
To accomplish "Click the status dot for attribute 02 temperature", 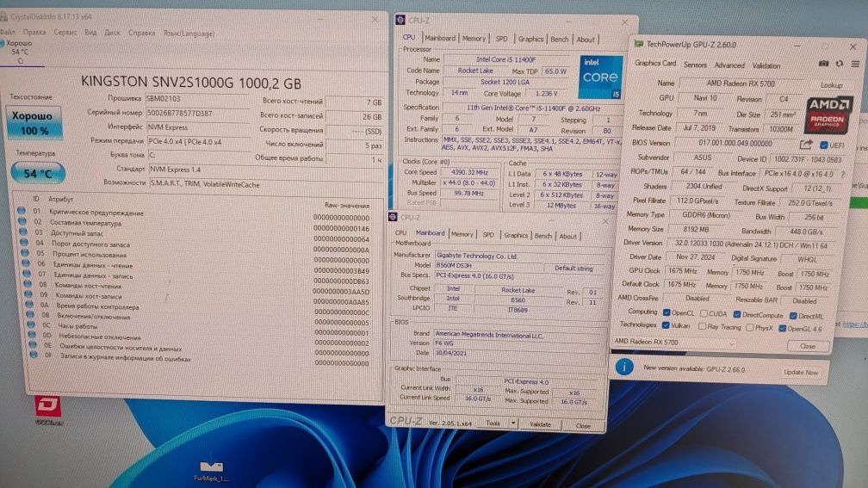I will 22,221.
